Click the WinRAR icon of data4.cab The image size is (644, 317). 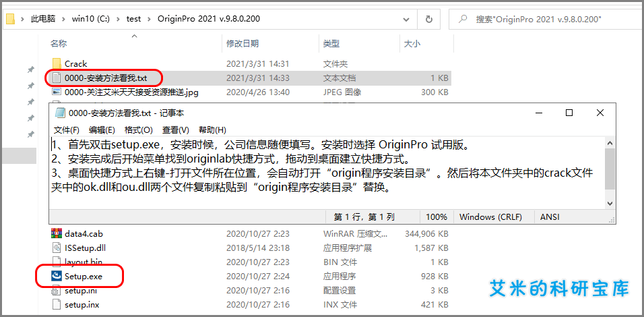[x=57, y=233]
